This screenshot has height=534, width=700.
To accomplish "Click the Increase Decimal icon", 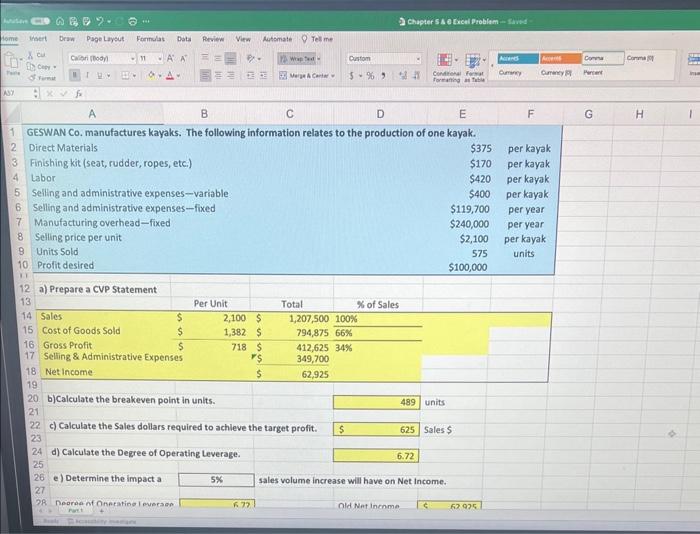I will coord(403,76).
